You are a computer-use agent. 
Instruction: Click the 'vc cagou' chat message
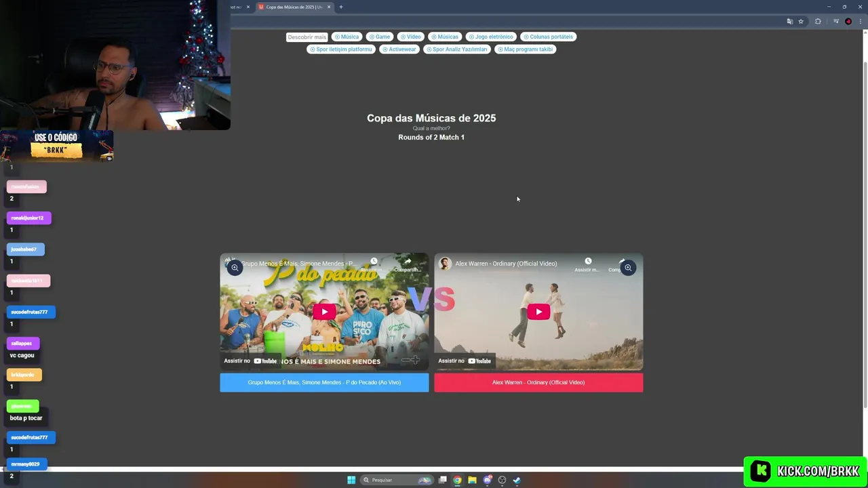coord(22,355)
